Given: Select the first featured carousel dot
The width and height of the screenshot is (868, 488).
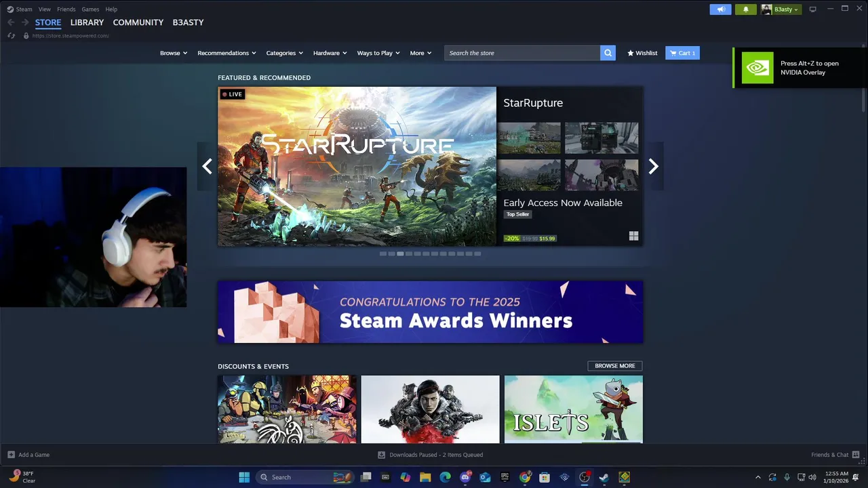Looking at the screenshot, I should click(383, 253).
